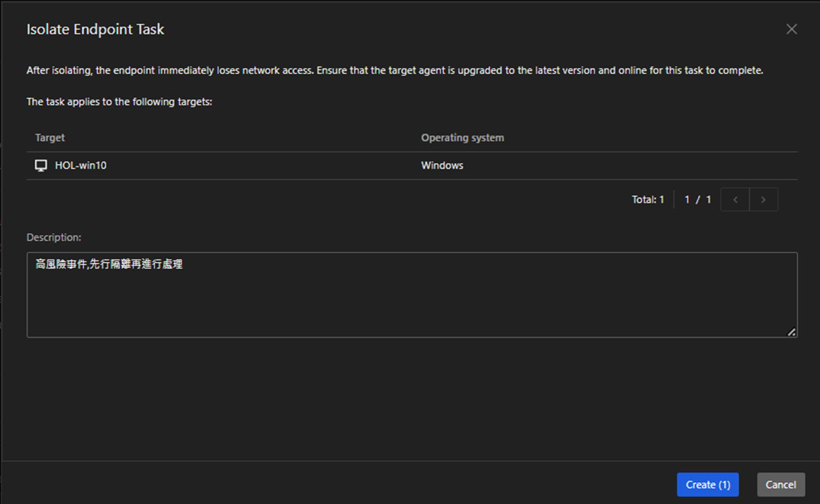Click the Windows operating system cell

click(442, 166)
